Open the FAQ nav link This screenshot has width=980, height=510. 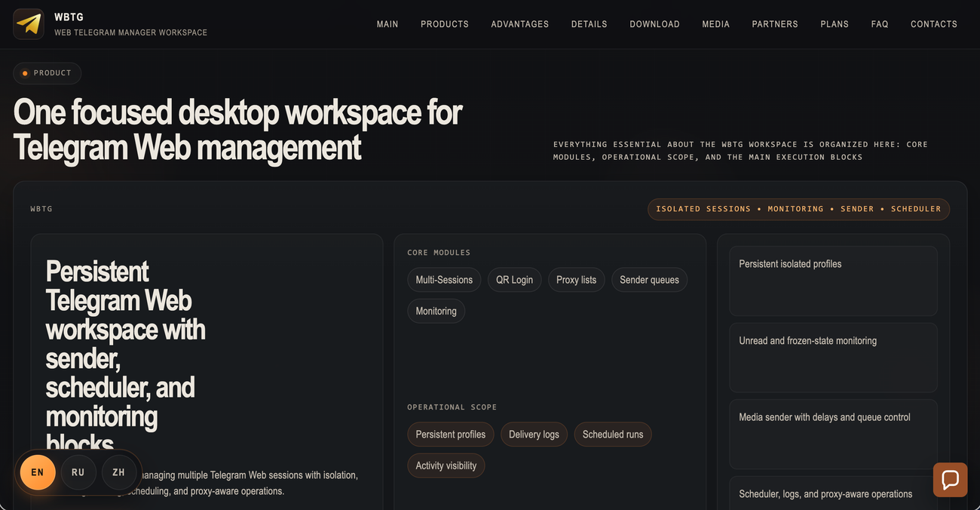point(880,24)
